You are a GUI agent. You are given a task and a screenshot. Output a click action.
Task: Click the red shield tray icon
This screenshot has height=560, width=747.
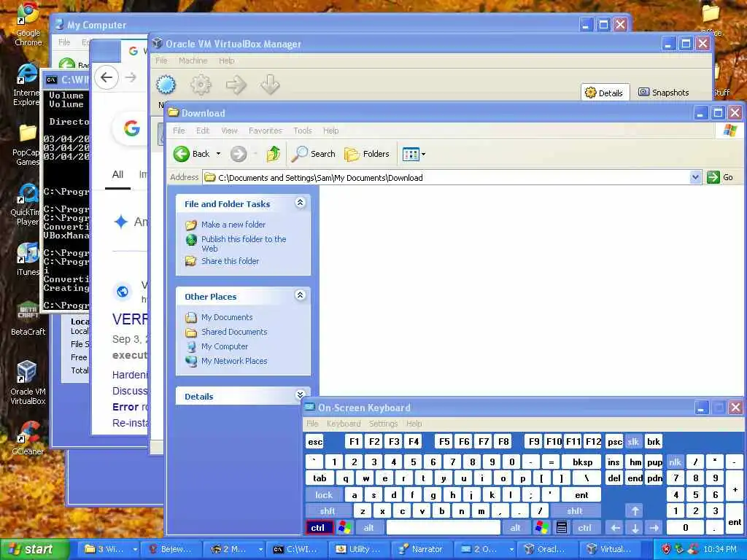666,549
